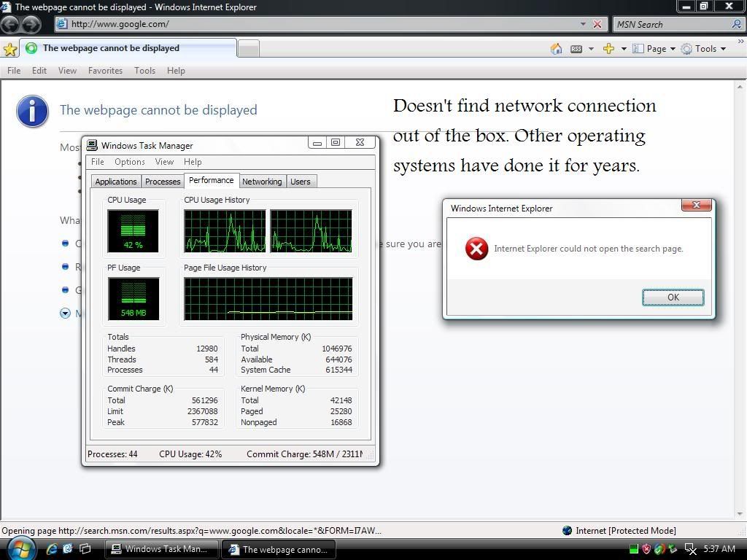Click 'Internet [Protected Mode]' in the status bar
Image resolution: width=747 pixels, height=560 pixels.
(625, 531)
